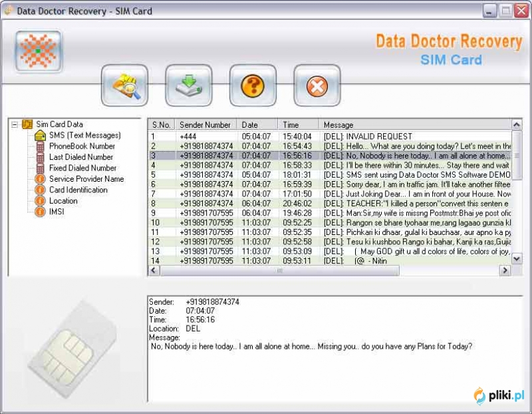Click the Save recovered data toolbar button

click(x=189, y=85)
